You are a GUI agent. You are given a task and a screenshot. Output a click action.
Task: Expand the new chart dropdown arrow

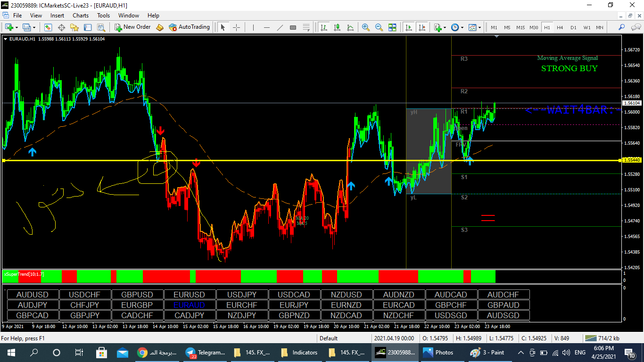17,27
